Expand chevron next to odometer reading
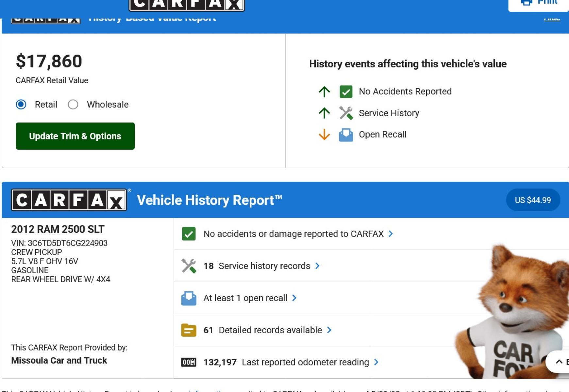Image resolution: width=569 pixels, height=392 pixels. 376,362
